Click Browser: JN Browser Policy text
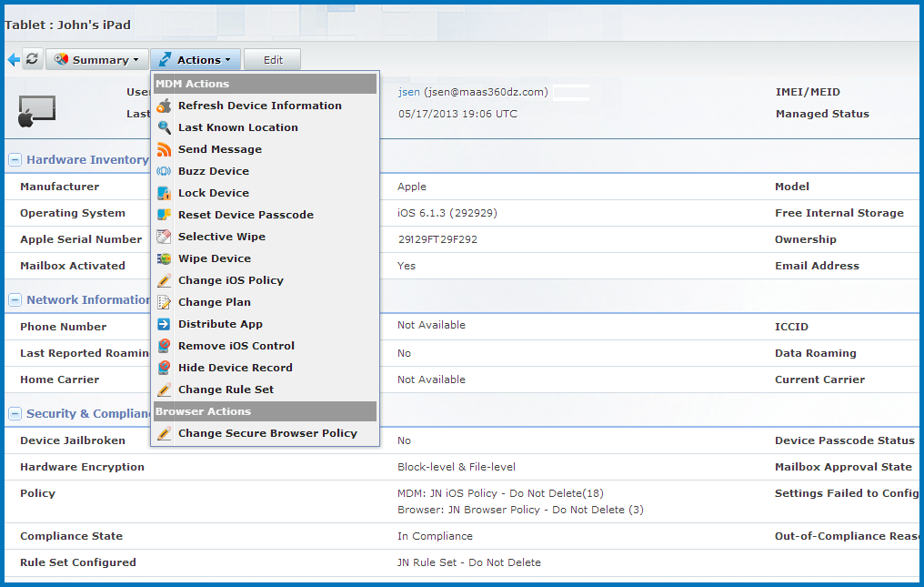The image size is (924, 587). (x=520, y=510)
